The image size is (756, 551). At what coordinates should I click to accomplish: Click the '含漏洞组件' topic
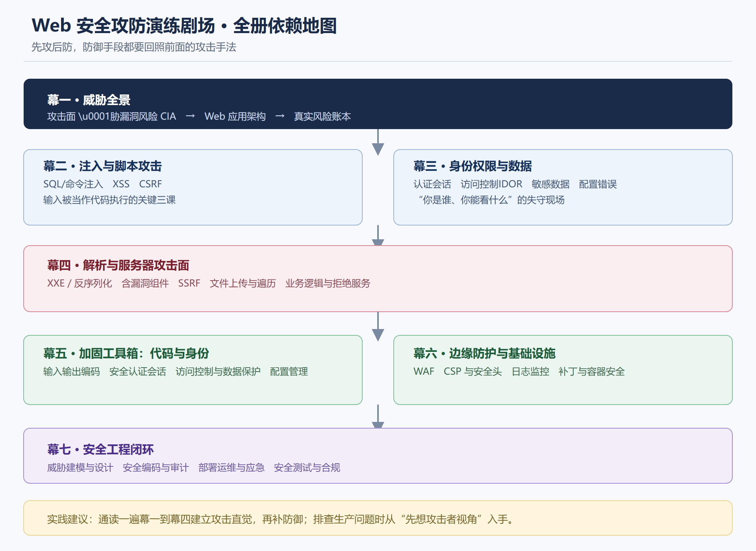[145, 283]
